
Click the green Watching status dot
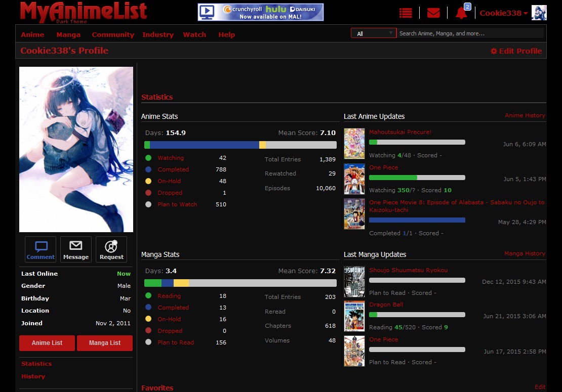[148, 157]
